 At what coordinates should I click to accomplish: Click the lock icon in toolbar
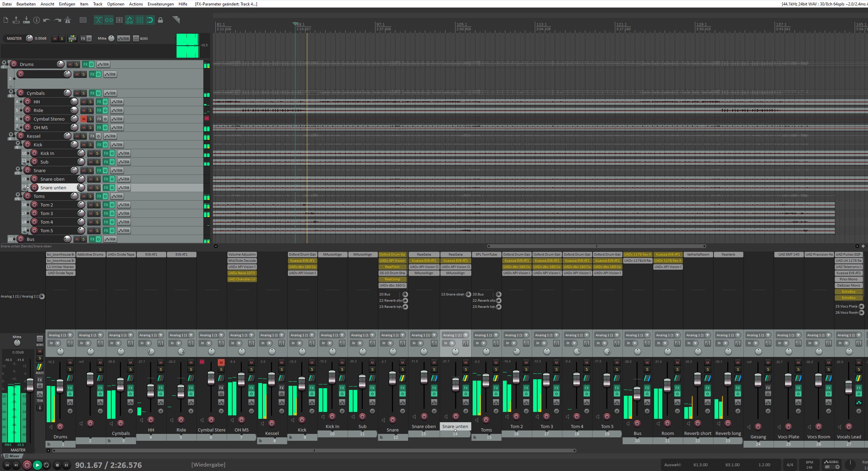(x=160, y=20)
